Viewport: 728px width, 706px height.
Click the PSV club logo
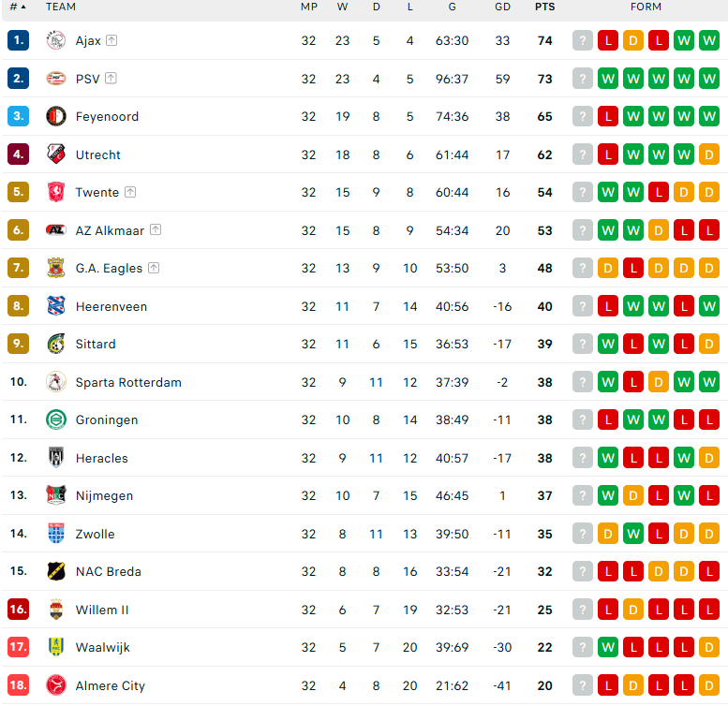tap(56, 79)
